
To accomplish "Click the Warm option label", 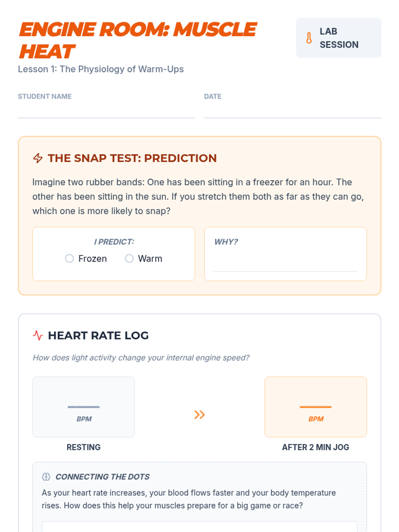I will (150, 258).
